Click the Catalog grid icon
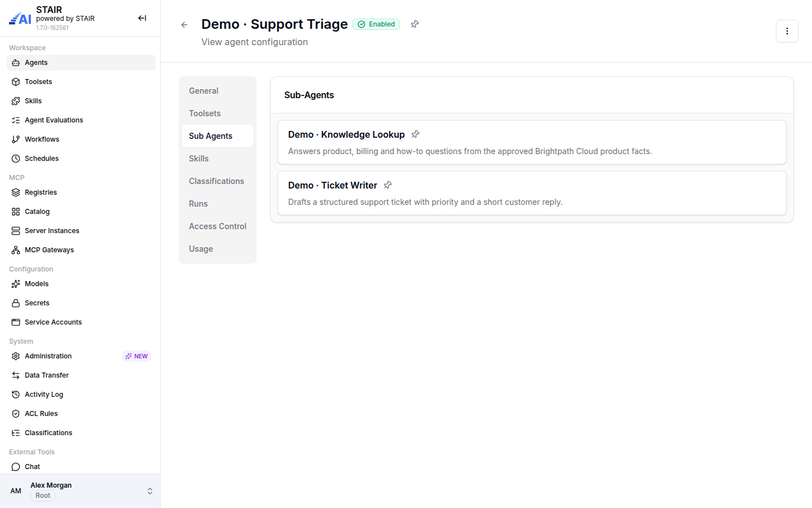This screenshot has width=812, height=508. (x=16, y=212)
